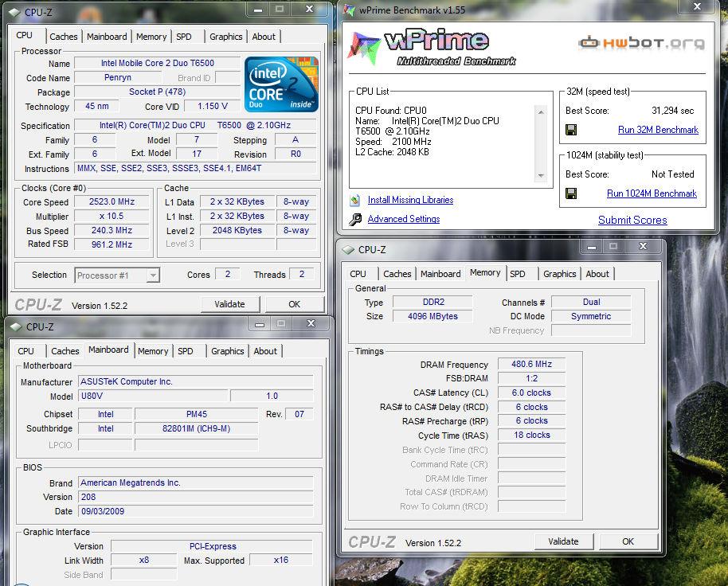Click the DRAM Frequency value 480.6 MHz
The image size is (728, 586).
(531, 364)
